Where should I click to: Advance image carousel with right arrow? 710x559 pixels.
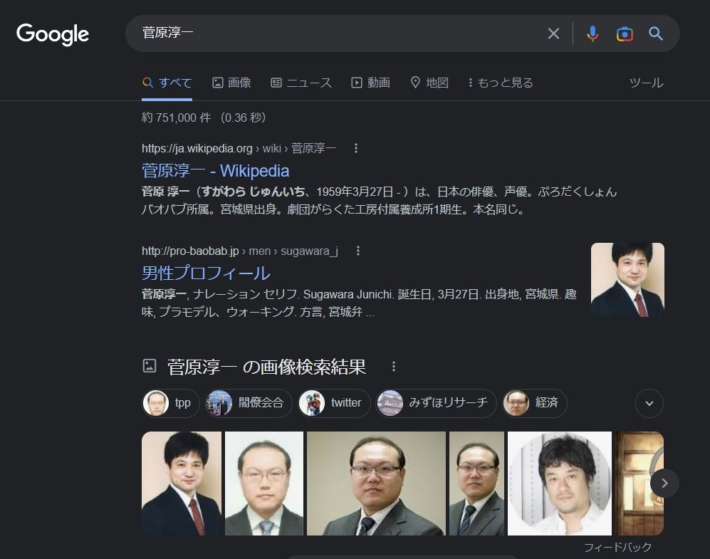click(x=664, y=483)
